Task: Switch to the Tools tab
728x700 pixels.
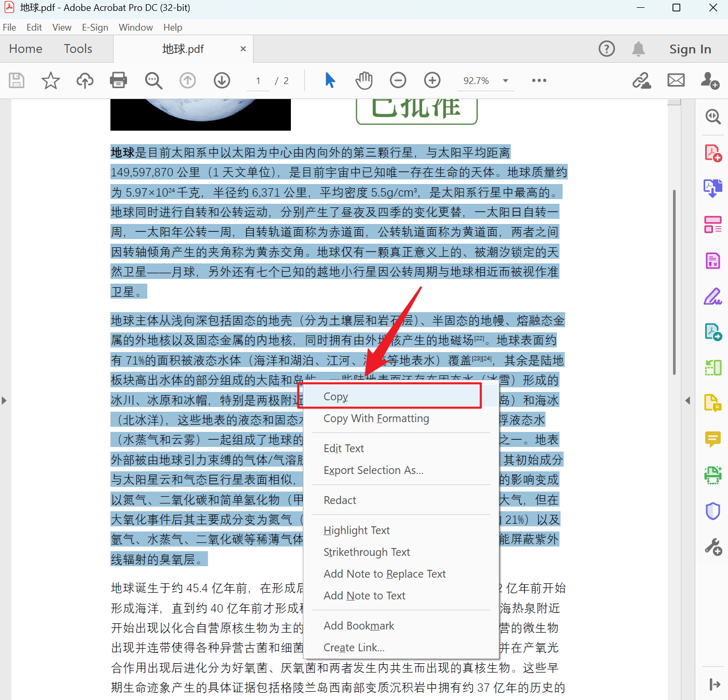Action: 78,48
